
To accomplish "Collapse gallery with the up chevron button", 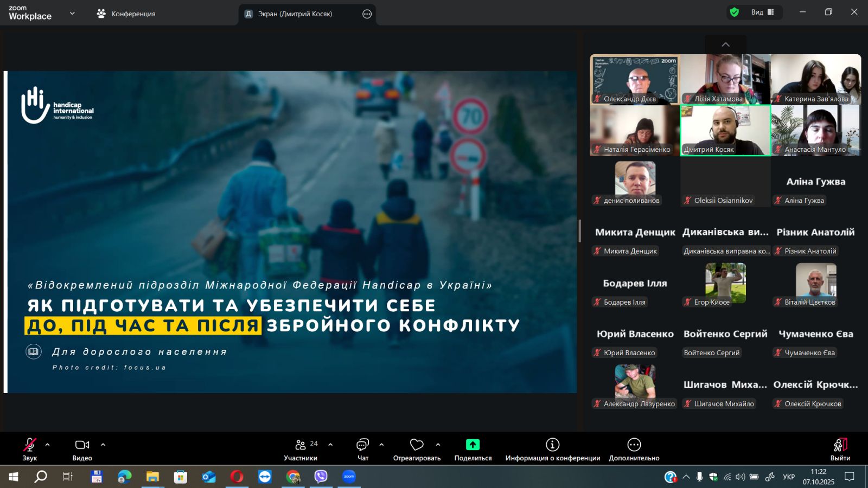I will 725,44.
